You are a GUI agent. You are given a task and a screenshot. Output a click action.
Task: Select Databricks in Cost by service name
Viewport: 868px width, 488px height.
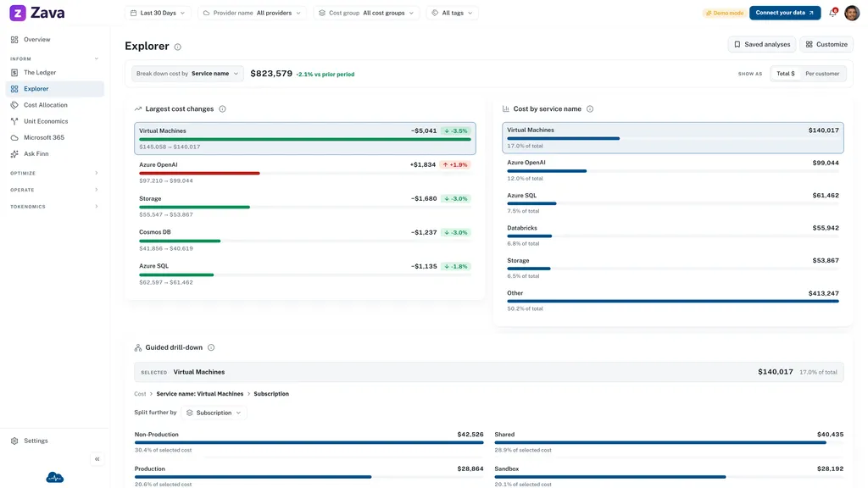coord(672,236)
